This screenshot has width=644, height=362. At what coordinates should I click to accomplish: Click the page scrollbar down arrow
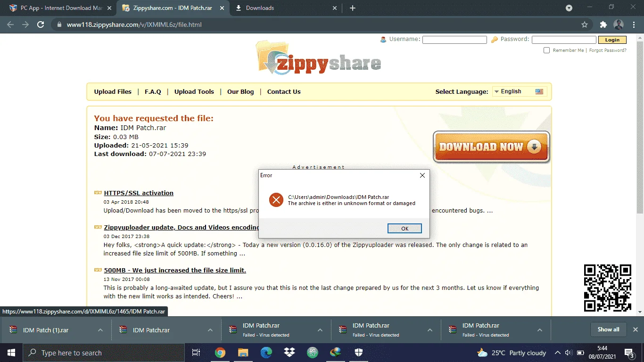(640, 312)
